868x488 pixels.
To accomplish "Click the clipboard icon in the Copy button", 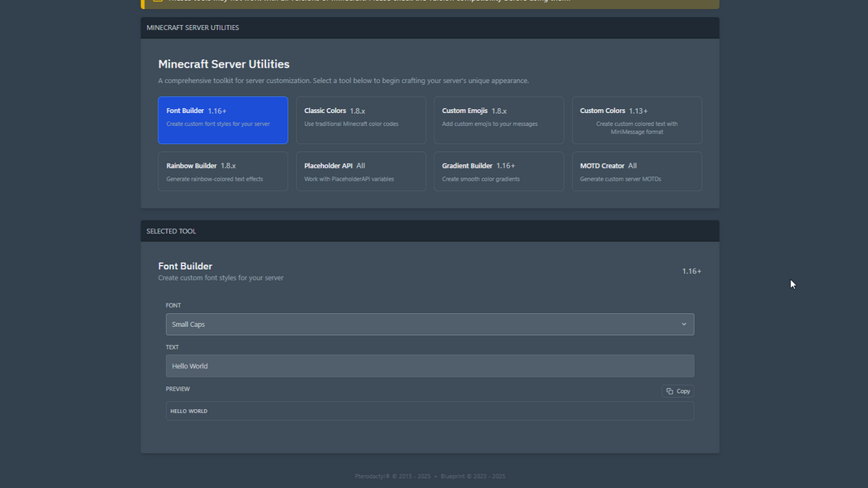I will pyautogui.click(x=670, y=391).
